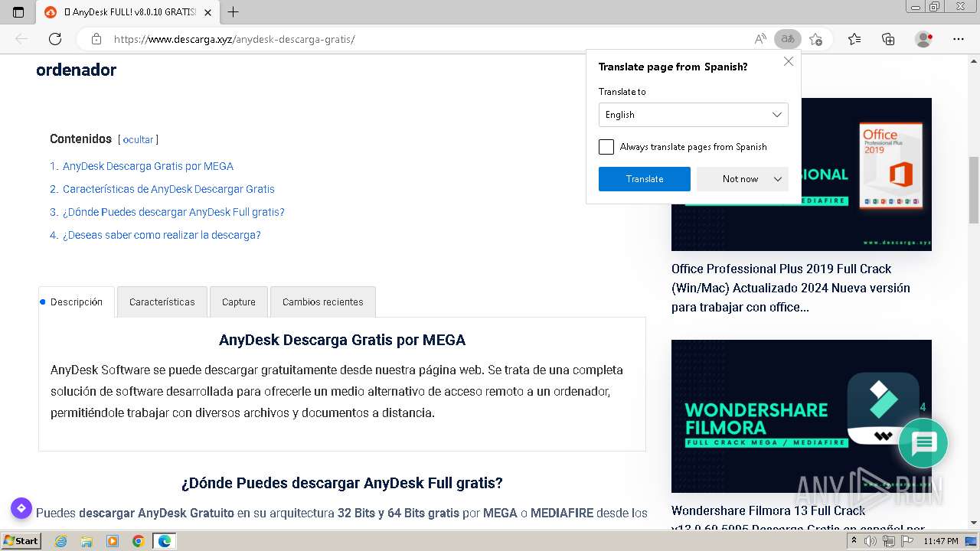Close the translate popup
Viewport: 980px width, 551px height.
tap(789, 61)
